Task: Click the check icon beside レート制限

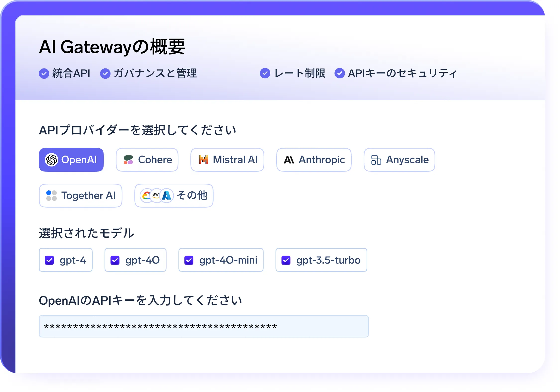Action: [265, 73]
